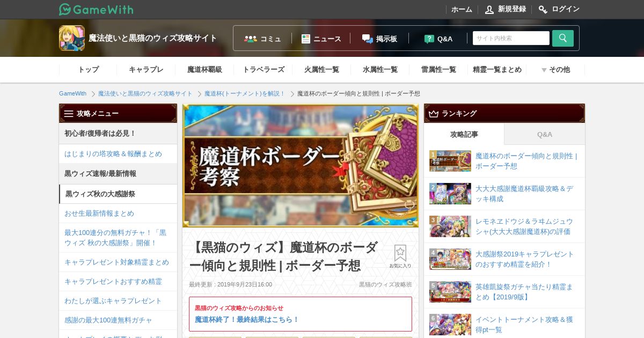The image size is (644, 338).
Task: Click the ログイン key icon
Action: pos(543,9)
